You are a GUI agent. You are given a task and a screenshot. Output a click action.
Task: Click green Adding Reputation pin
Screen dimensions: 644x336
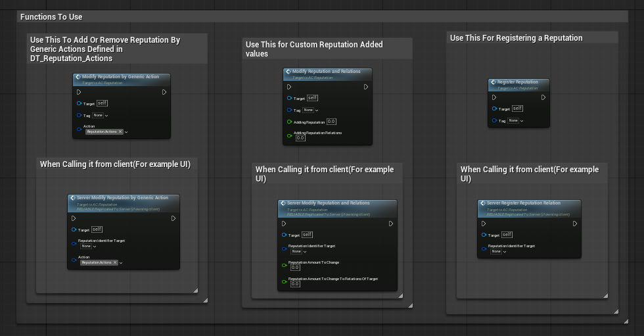coord(289,122)
